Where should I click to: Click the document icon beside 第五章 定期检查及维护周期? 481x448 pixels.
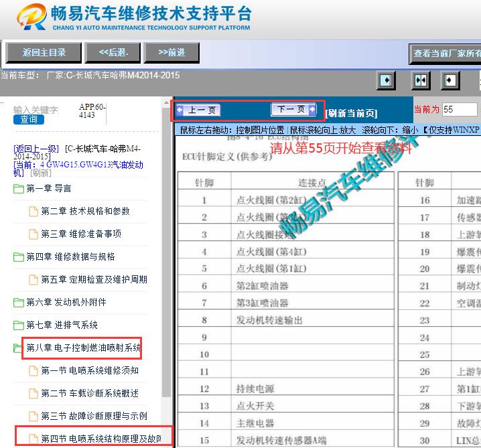click(33, 280)
